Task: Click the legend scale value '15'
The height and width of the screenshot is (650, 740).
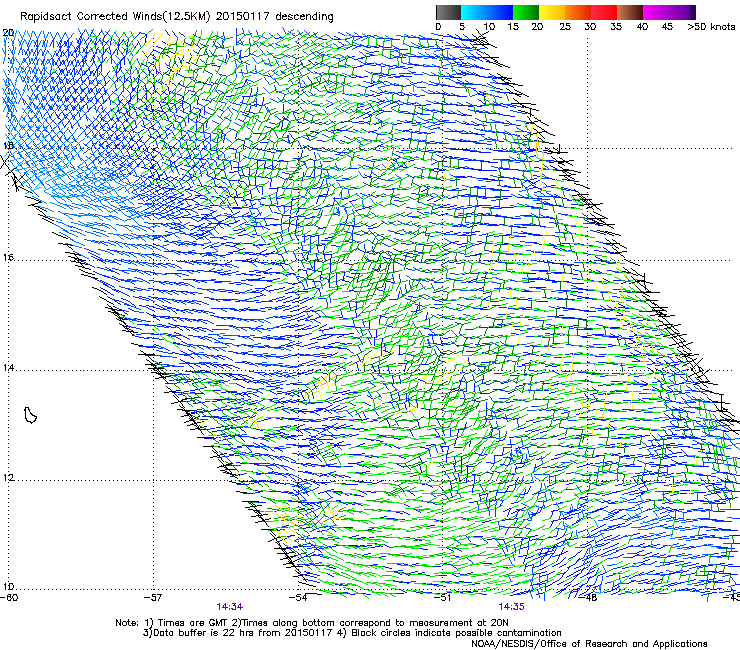Action: [x=513, y=27]
